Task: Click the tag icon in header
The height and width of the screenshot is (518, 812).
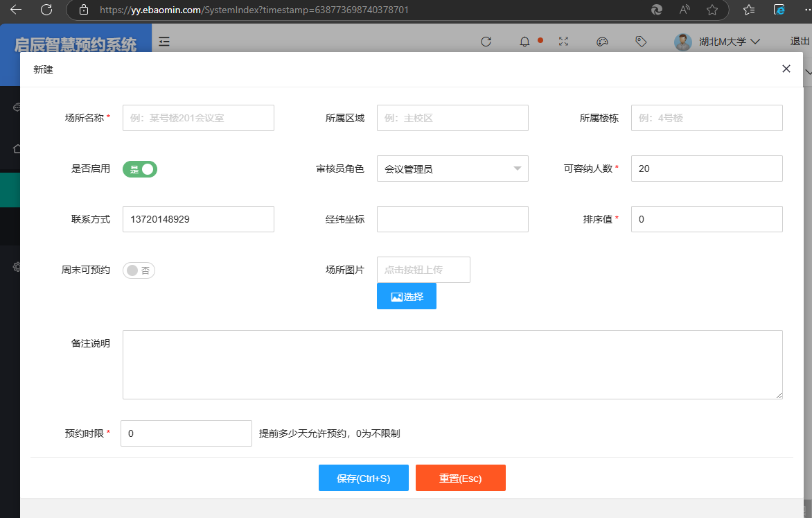Action: click(x=641, y=42)
